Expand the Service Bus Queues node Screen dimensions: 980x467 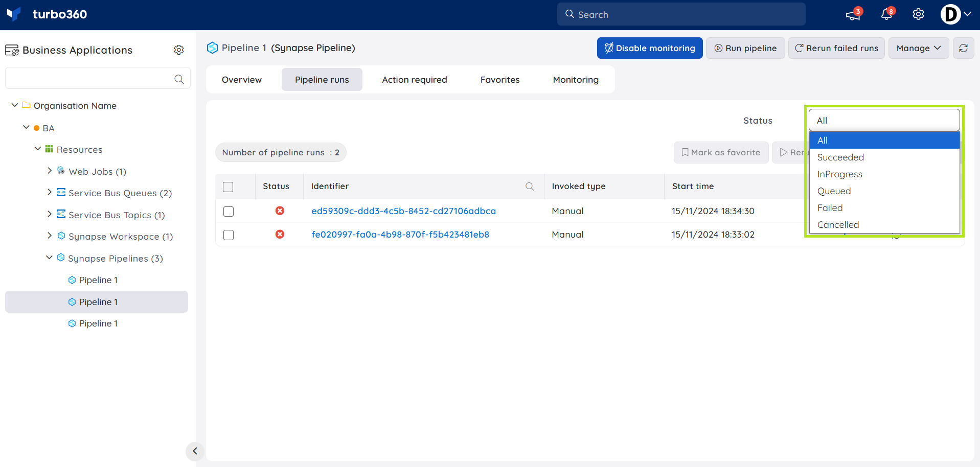click(49, 192)
